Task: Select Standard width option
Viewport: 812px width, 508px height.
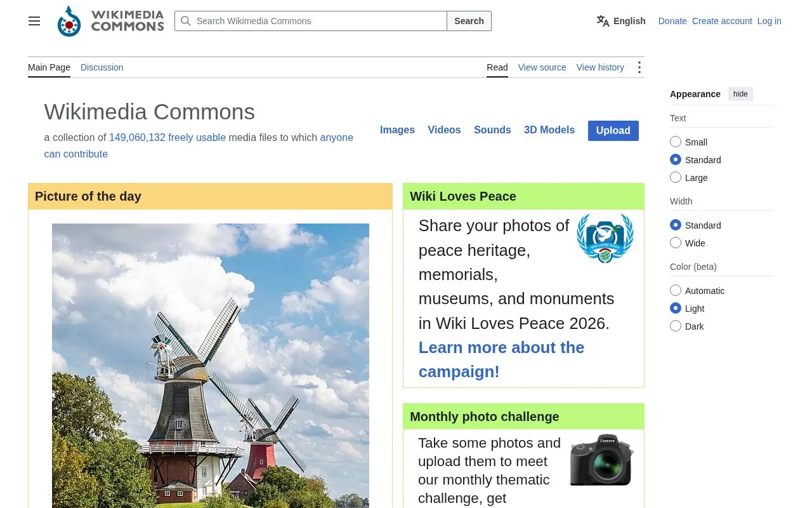Action: (676, 225)
